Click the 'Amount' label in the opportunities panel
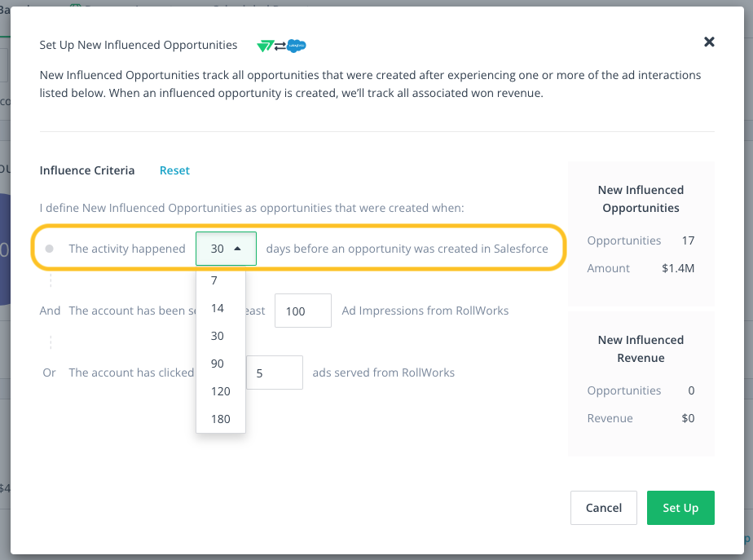Image resolution: width=753 pixels, height=560 pixels. (608, 268)
